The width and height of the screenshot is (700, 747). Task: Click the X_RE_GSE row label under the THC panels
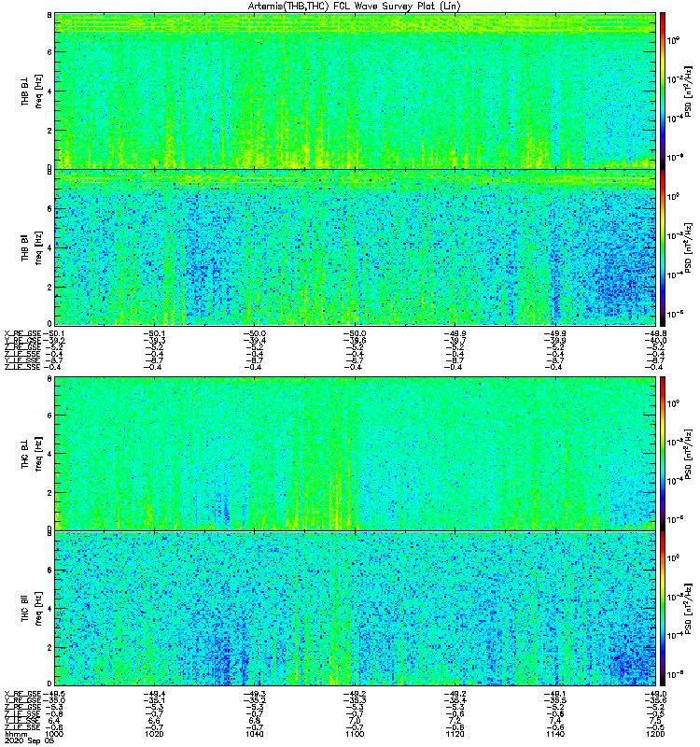(x=22, y=694)
